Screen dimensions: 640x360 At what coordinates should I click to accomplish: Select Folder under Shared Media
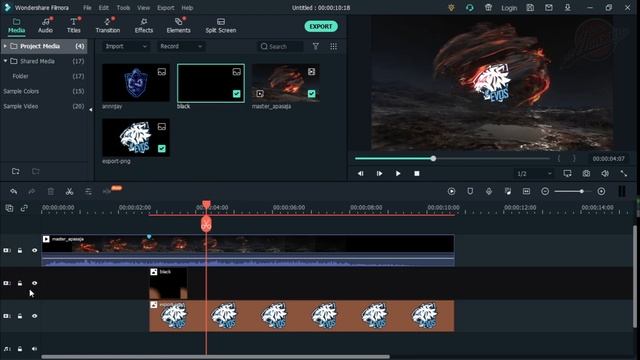pos(20,76)
